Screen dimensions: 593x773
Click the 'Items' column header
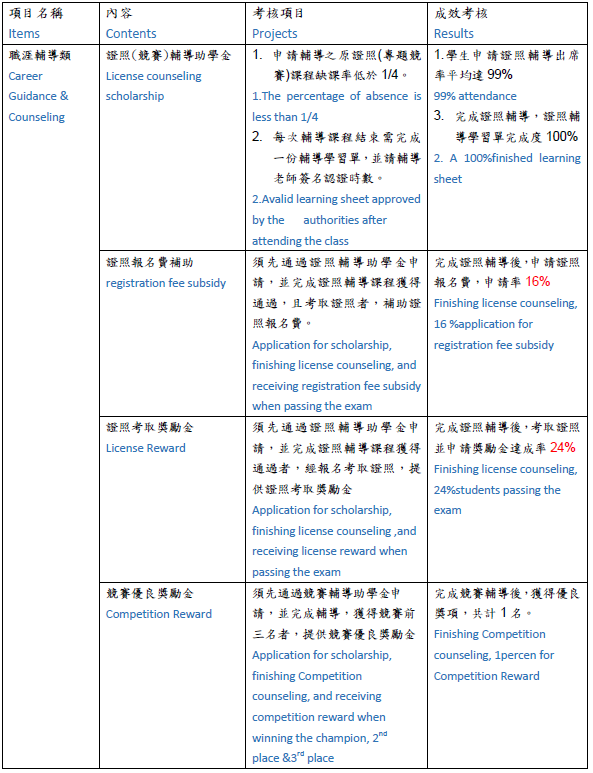[24, 34]
